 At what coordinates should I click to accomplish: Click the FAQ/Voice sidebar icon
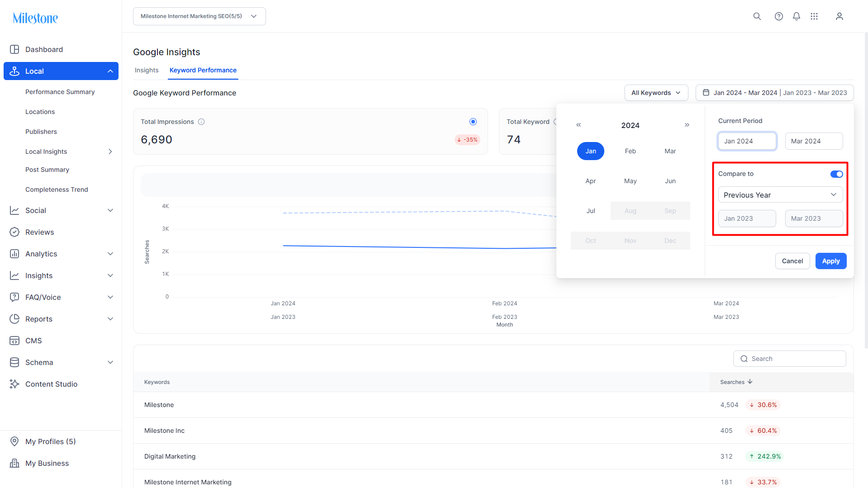[14, 297]
